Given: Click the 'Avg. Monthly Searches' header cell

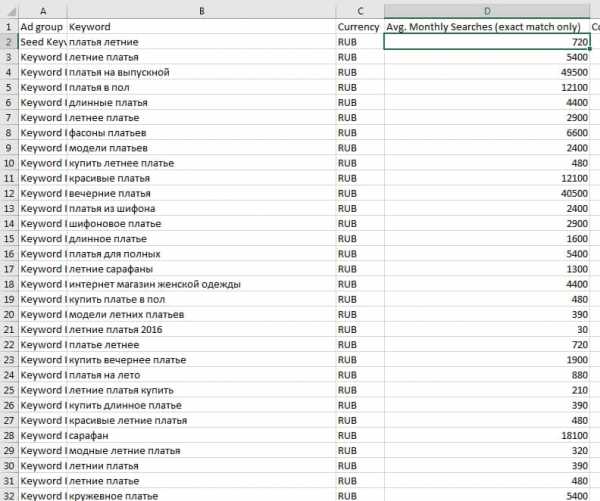Looking at the screenshot, I should (487, 27).
